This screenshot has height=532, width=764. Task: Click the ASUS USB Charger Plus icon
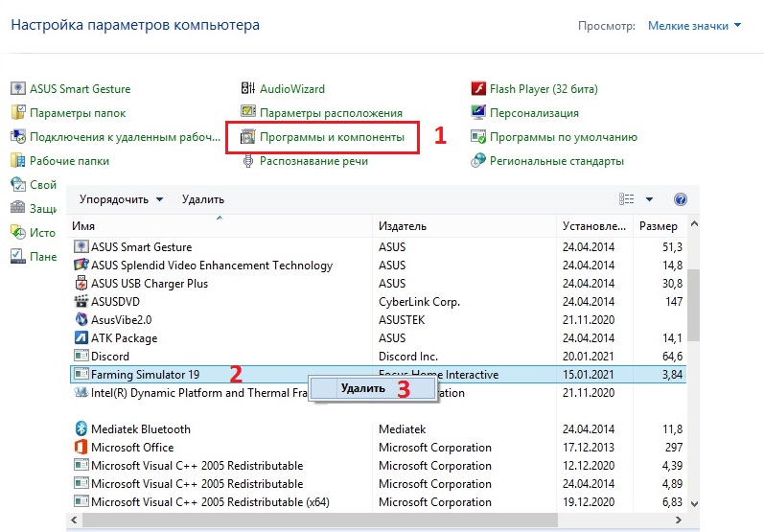coord(81,283)
